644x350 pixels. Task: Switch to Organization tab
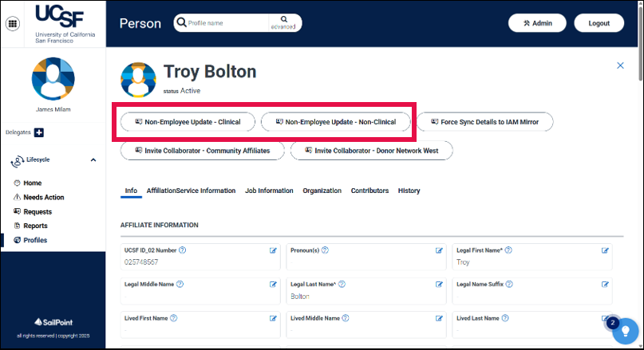click(322, 191)
